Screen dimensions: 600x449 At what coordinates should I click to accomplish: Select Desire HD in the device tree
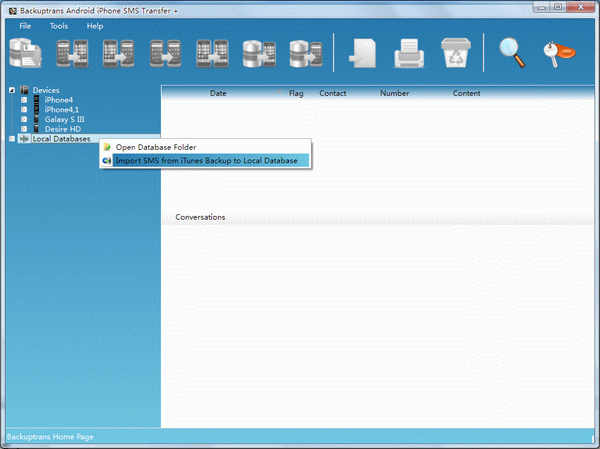pos(63,129)
